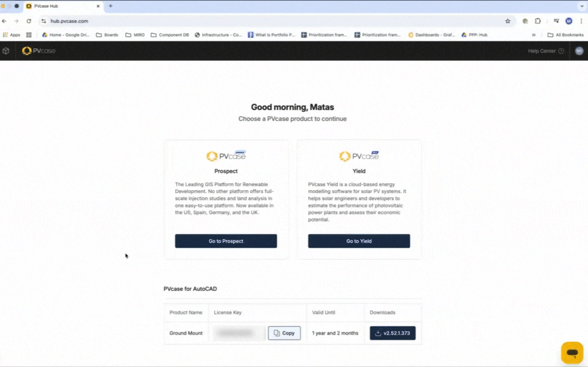Open the browser extensions puzzle icon
Viewport: 588px width, 367px height.
point(538,21)
